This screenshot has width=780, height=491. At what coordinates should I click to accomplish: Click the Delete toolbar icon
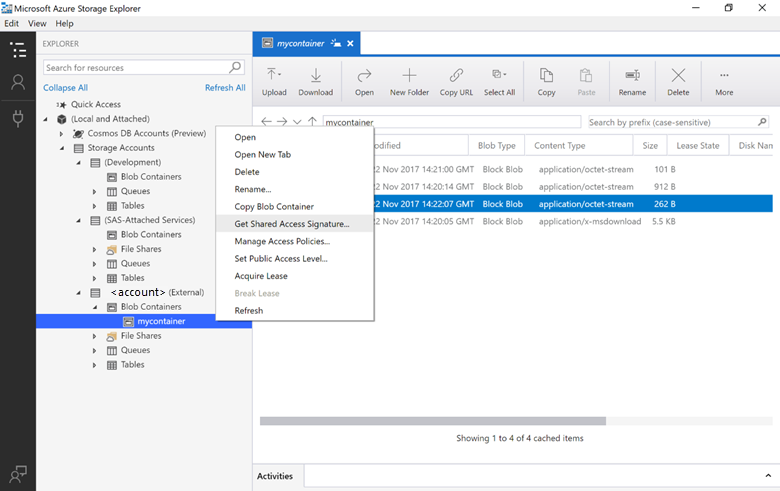678,80
